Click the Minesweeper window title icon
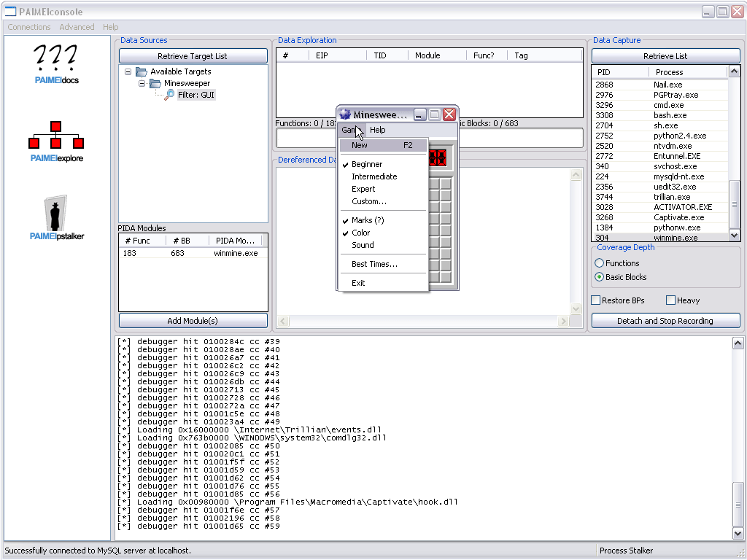 click(x=345, y=114)
